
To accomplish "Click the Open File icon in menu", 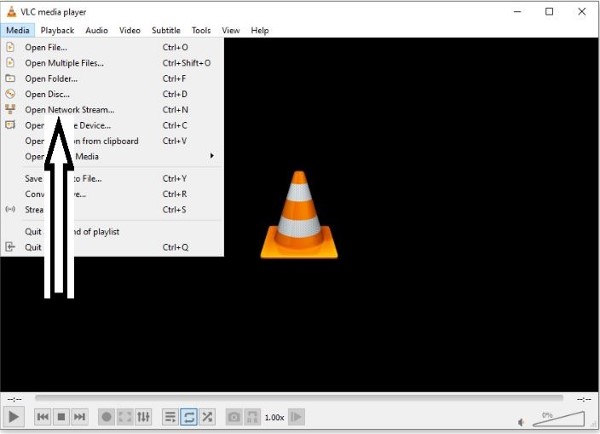I will click(x=10, y=47).
